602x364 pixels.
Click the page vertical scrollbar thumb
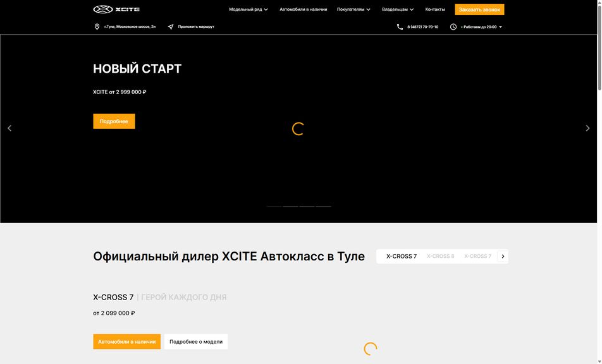(599, 48)
